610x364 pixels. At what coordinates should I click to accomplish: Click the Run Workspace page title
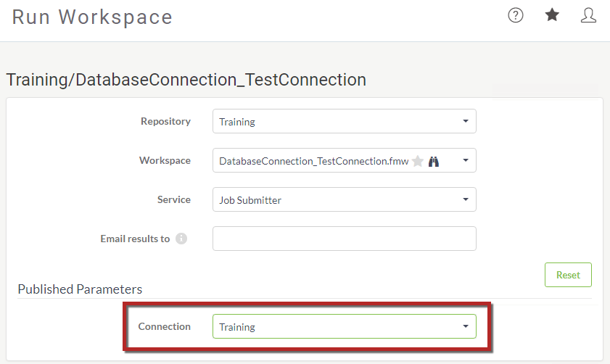click(92, 17)
